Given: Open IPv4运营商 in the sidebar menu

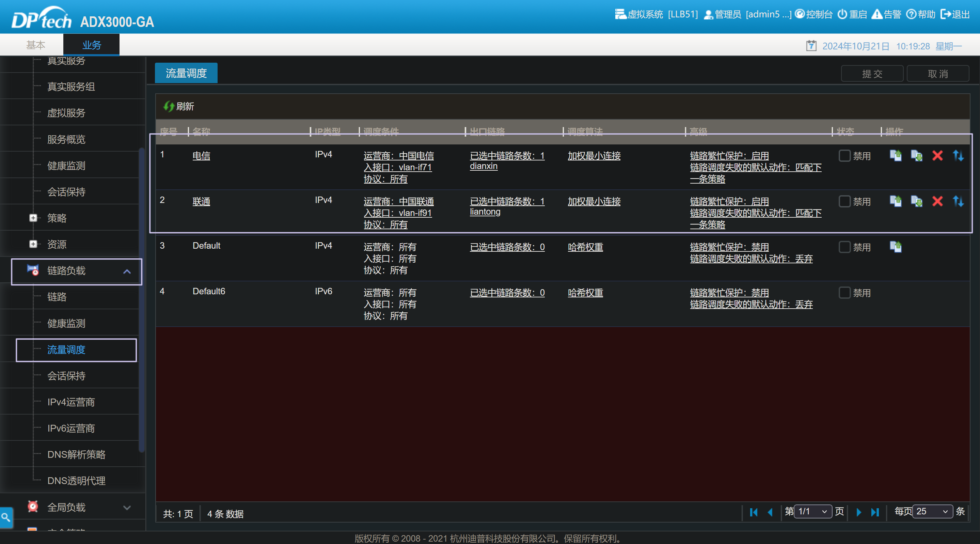Looking at the screenshot, I should click(71, 402).
